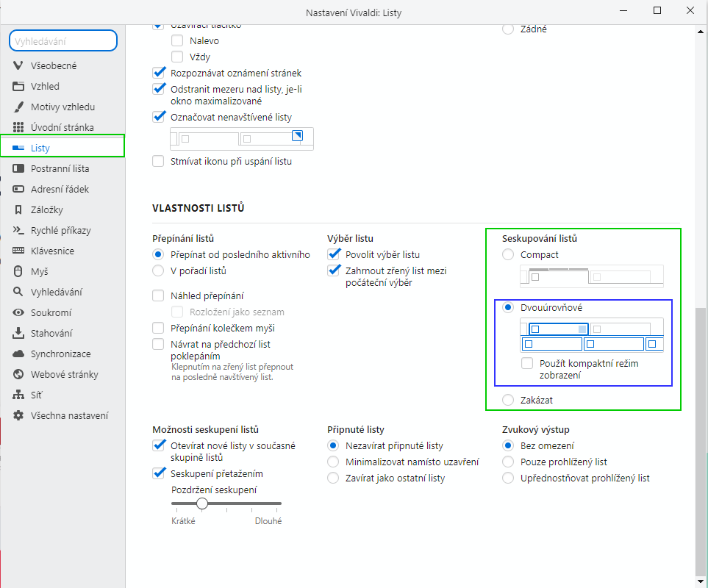Enable Použít kompaktní režim zobrazení
This screenshot has width=708, height=588.
point(527,363)
